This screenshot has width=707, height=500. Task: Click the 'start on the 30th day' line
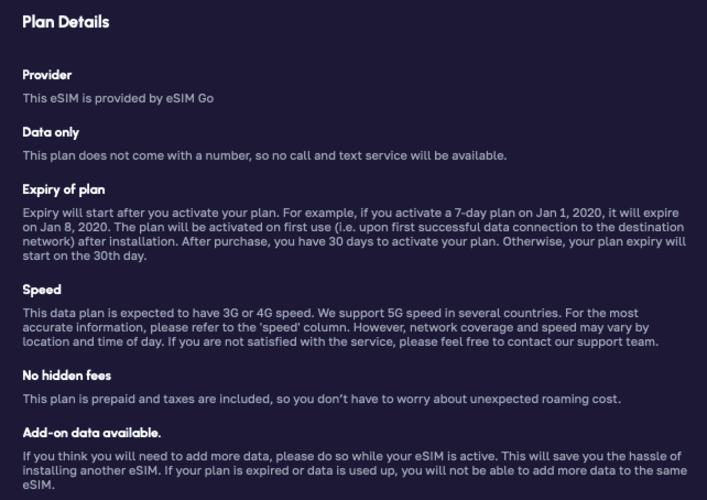pos(84,256)
